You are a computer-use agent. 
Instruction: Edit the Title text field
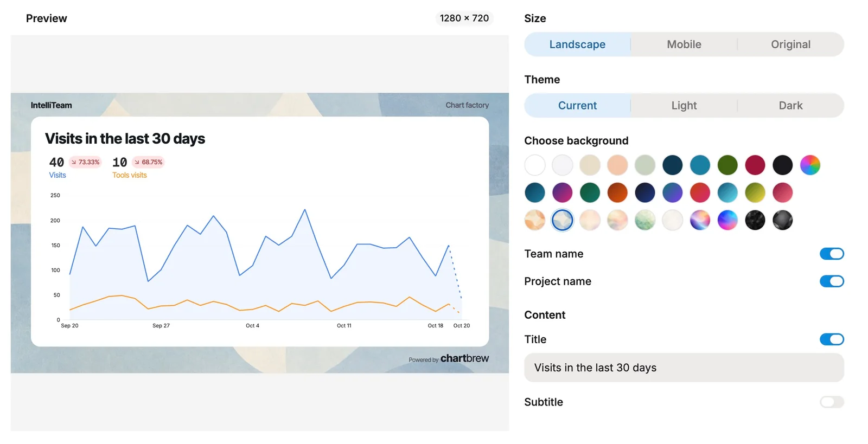click(684, 368)
